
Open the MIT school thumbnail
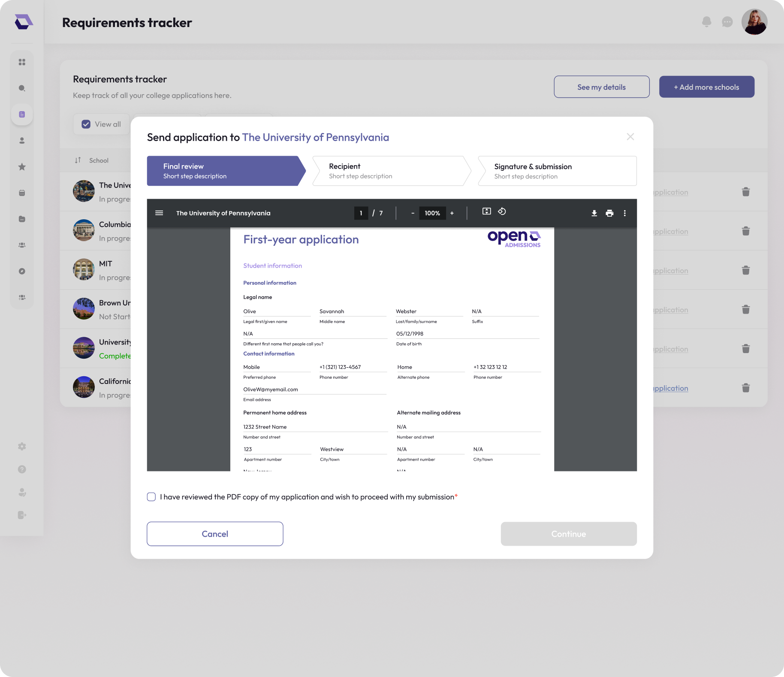pyautogui.click(x=84, y=269)
